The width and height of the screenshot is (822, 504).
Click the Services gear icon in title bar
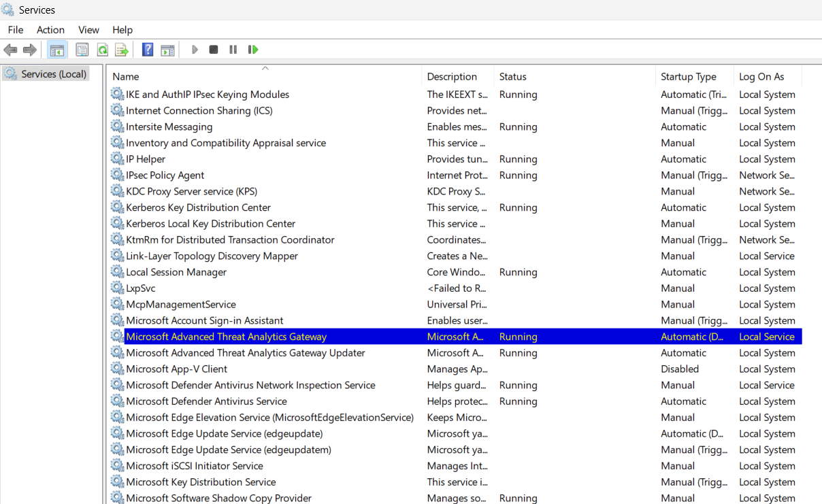click(8, 10)
